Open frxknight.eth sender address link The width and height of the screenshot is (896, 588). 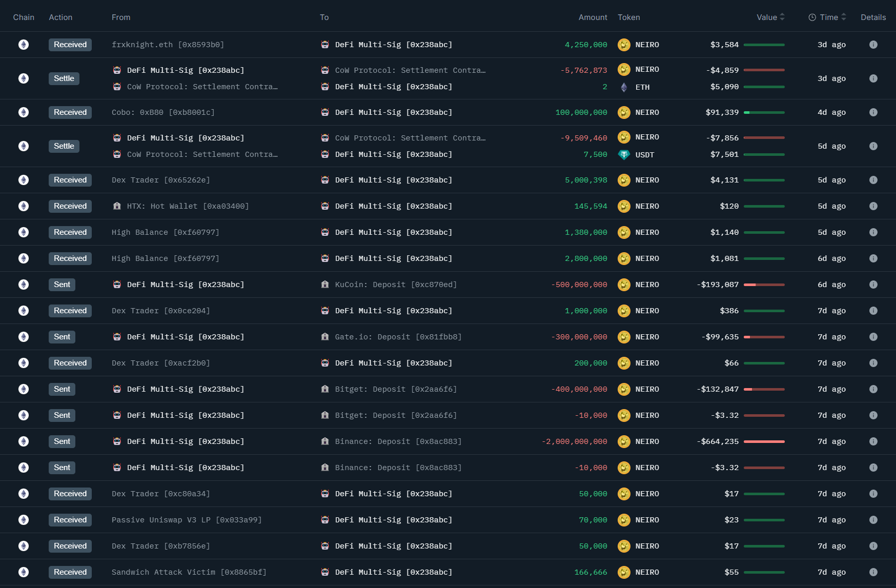168,45
